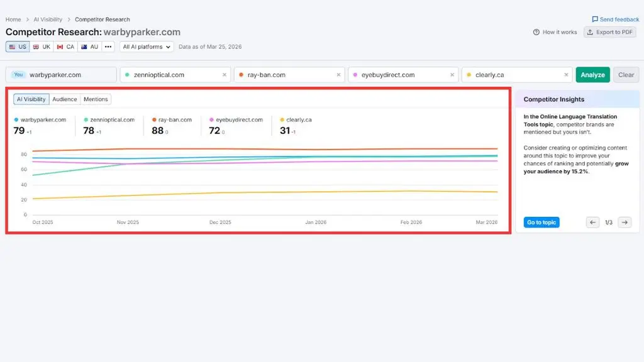Screen dimensions: 644x362
Task: Click the zennioptical.com score 78
Action: click(89, 131)
